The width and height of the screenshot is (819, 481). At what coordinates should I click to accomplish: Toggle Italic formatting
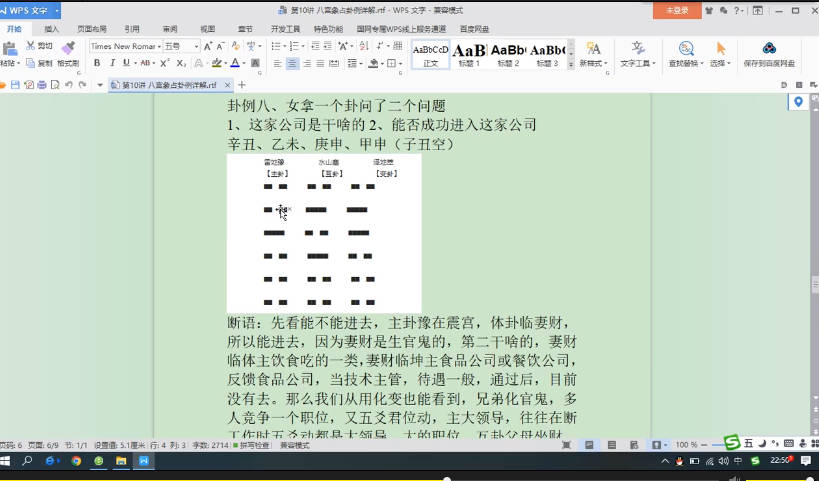(x=112, y=63)
